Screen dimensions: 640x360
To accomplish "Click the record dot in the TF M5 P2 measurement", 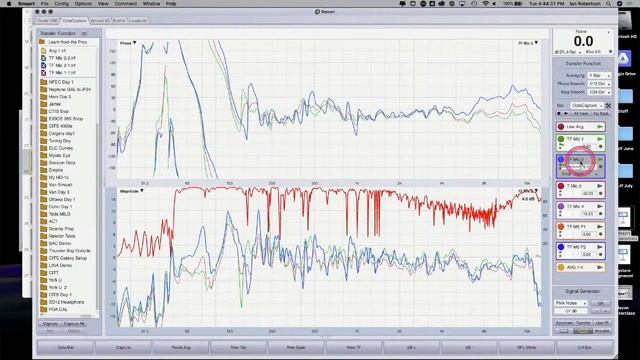I will [600, 254].
